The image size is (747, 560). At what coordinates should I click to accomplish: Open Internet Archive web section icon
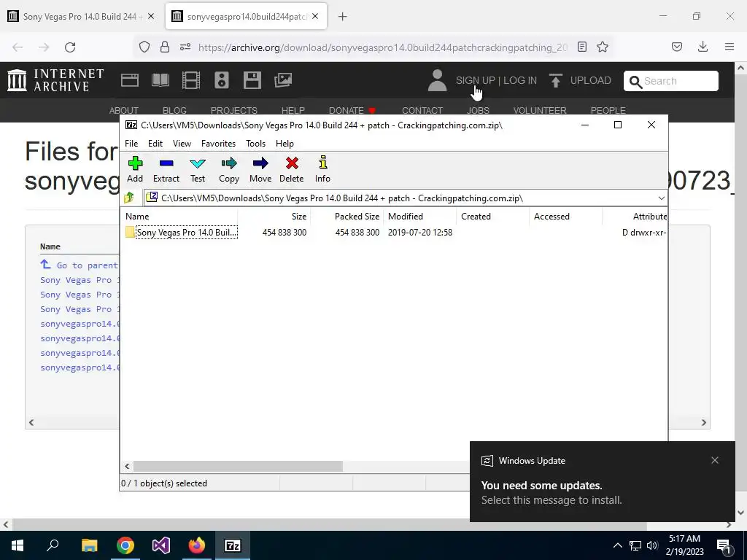tap(130, 80)
